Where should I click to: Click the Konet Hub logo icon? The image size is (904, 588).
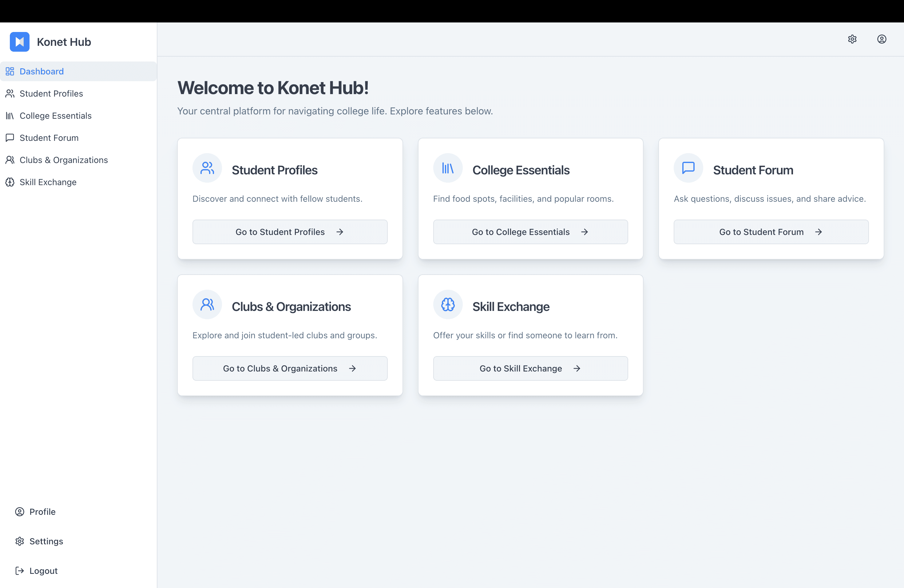point(20,42)
